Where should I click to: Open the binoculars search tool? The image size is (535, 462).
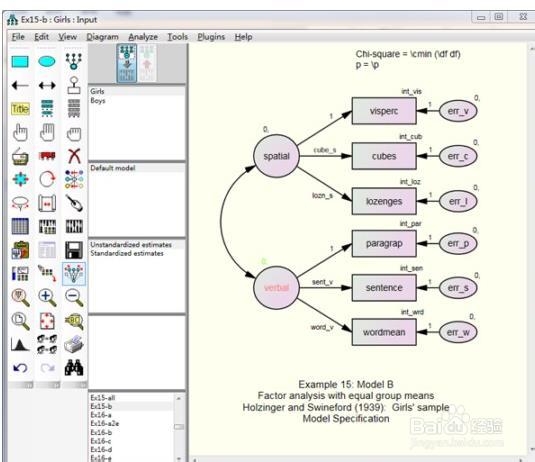(x=74, y=367)
